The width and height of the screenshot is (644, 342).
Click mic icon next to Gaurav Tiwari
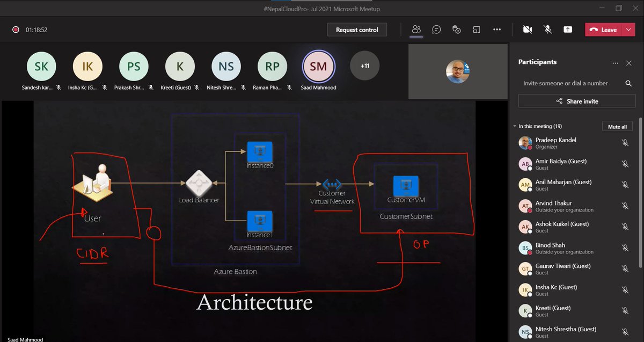tap(625, 269)
